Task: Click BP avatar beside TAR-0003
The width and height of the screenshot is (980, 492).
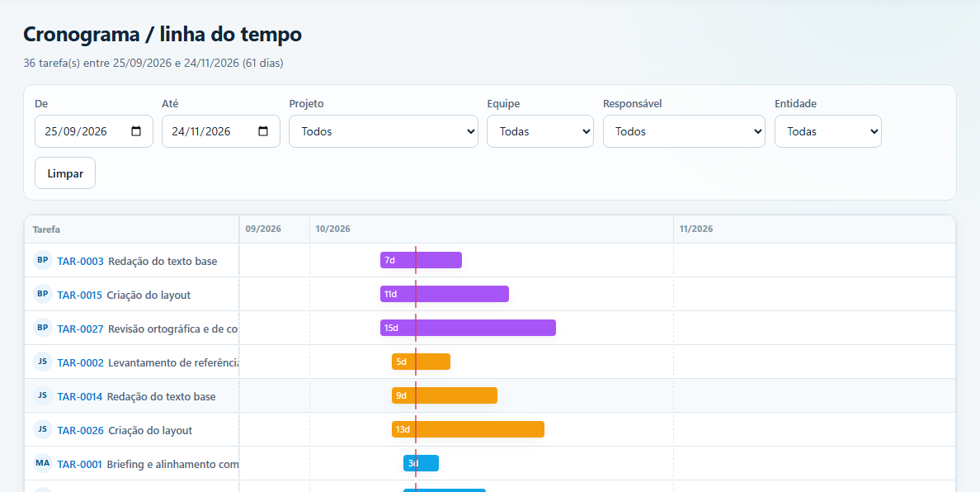Action: click(43, 260)
